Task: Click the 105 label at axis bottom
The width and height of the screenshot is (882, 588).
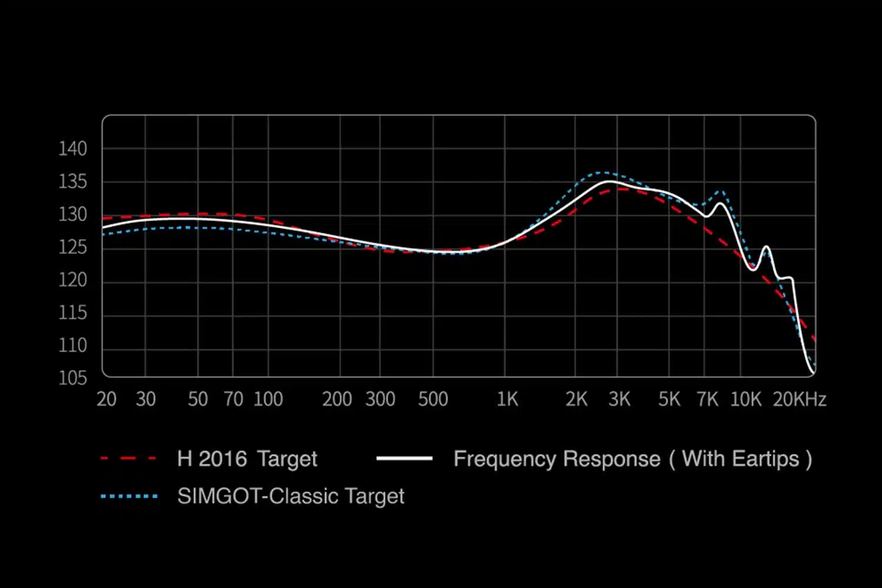Action: [x=73, y=377]
